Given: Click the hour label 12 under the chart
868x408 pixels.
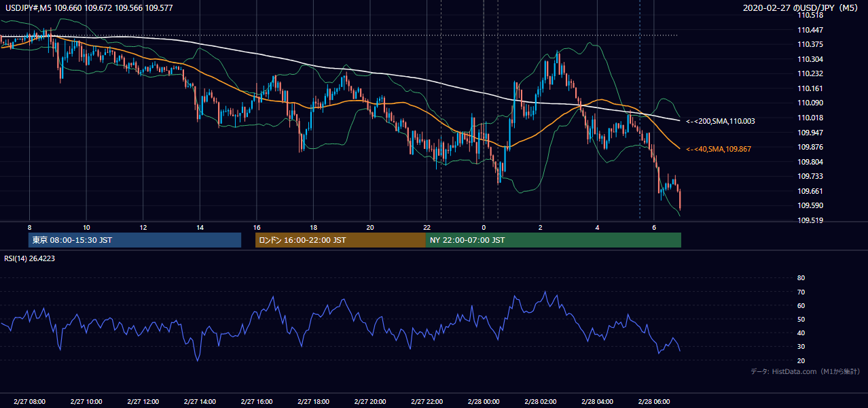Looking at the screenshot, I should coord(143,227).
